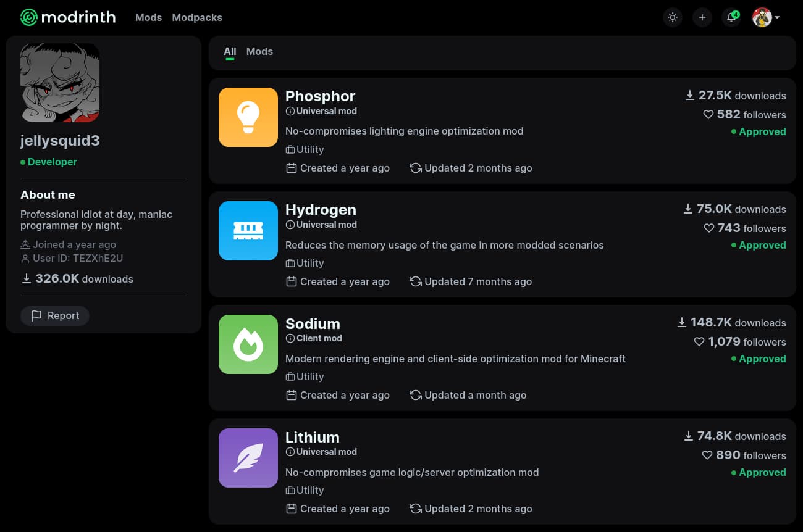
Task: Toggle the site theme with the sun icon
Action: (672, 17)
